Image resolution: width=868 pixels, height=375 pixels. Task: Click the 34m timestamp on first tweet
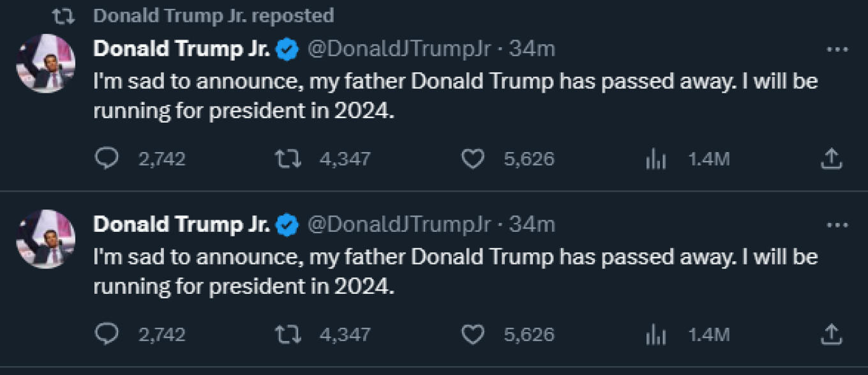(x=532, y=49)
